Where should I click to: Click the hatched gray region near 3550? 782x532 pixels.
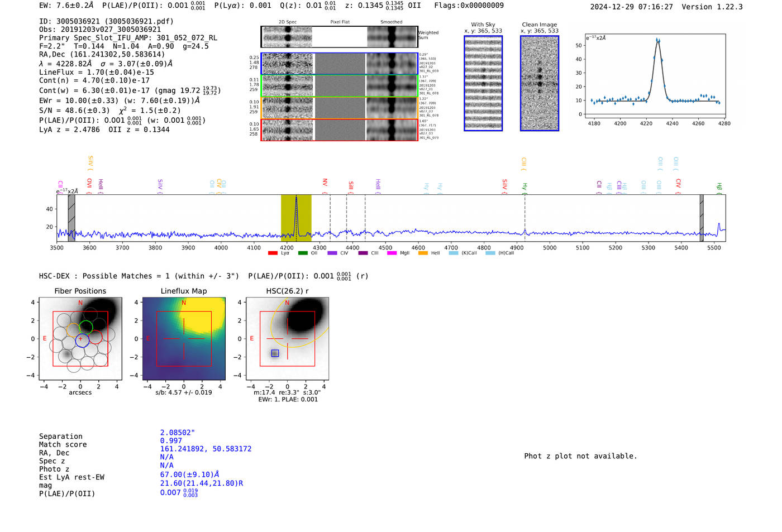71,218
